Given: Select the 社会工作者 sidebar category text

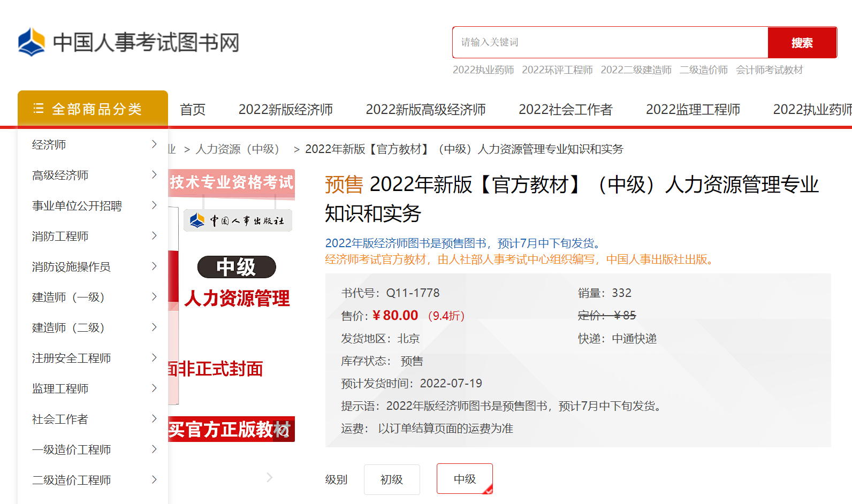Looking at the screenshot, I should point(60,419).
